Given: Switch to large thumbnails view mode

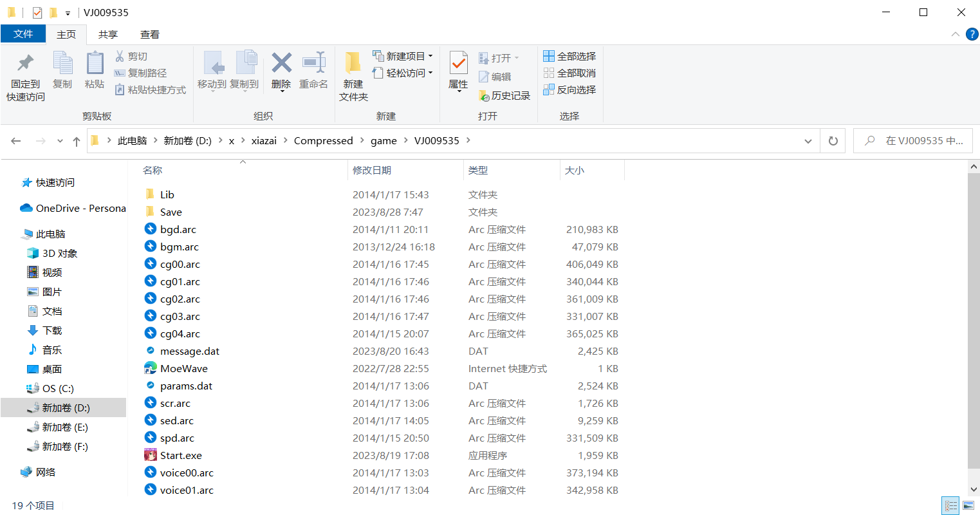Looking at the screenshot, I should pyautogui.click(x=968, y=506).
